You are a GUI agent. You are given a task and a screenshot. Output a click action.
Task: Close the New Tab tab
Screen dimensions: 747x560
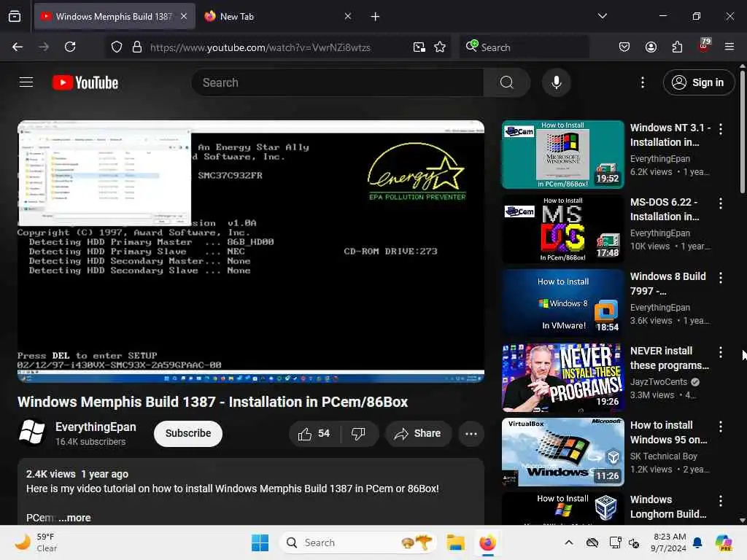point(348,16)
